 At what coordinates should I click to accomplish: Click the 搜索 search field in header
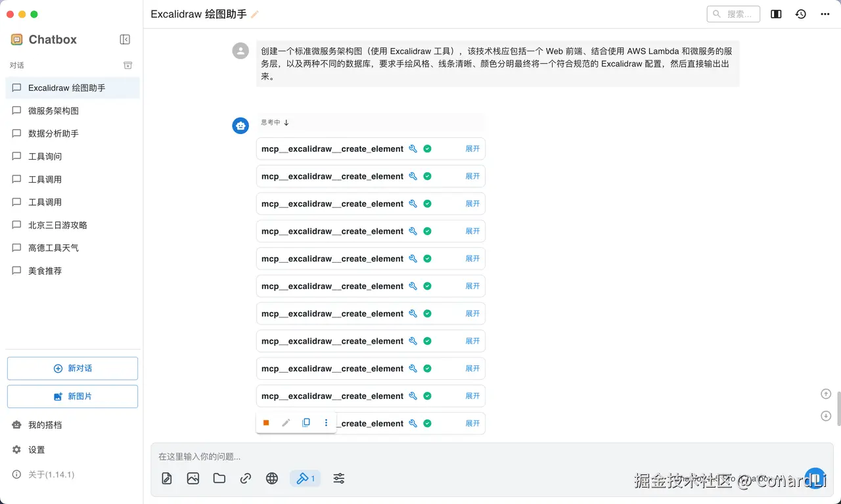733,14
